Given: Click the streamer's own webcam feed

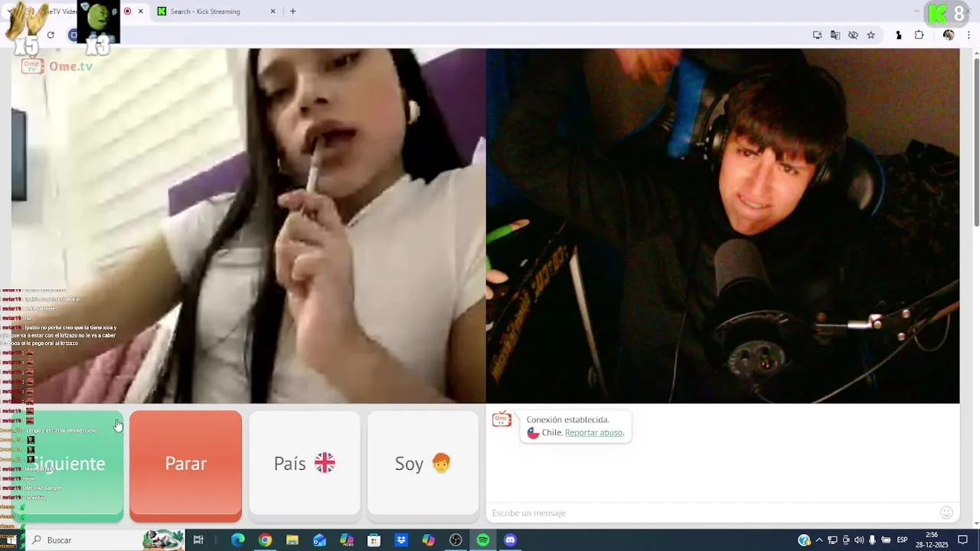Looking at the screenshot, I should pyautogui.click(x=723, y=226).
